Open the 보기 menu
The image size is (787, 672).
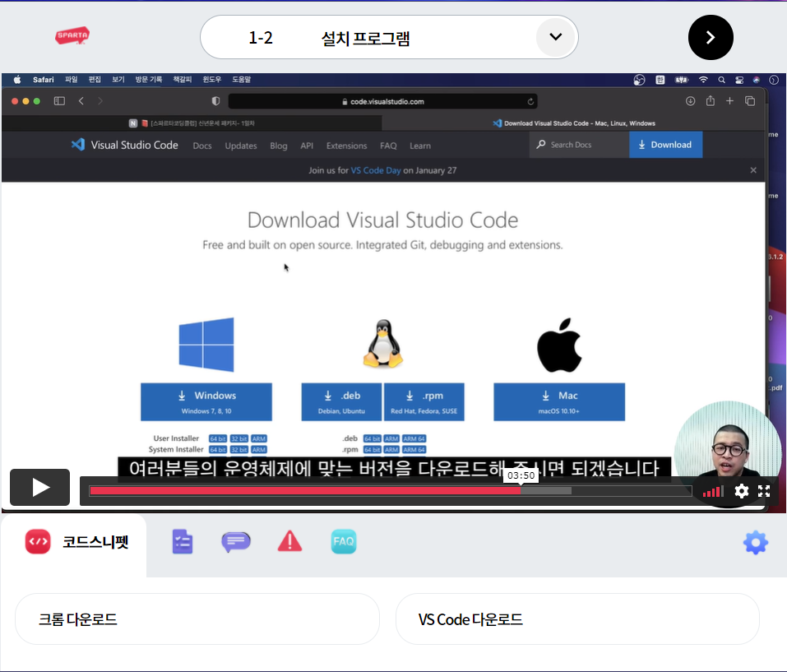(x=118, y=79)
